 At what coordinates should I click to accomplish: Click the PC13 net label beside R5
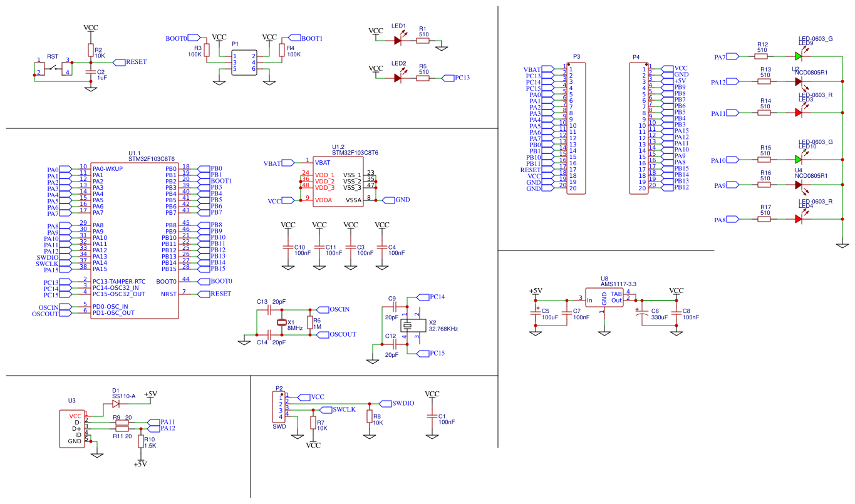coord(456,78)
